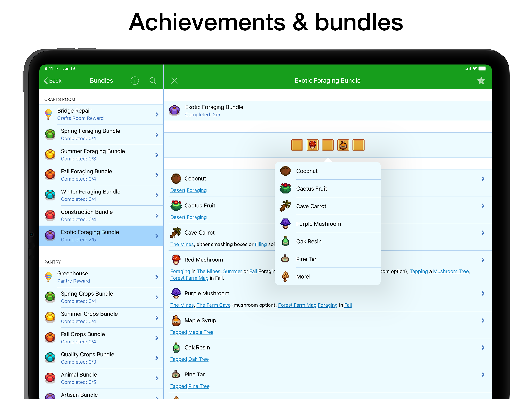Open the Greenhouse Pantry Reward row

(101, 277)
